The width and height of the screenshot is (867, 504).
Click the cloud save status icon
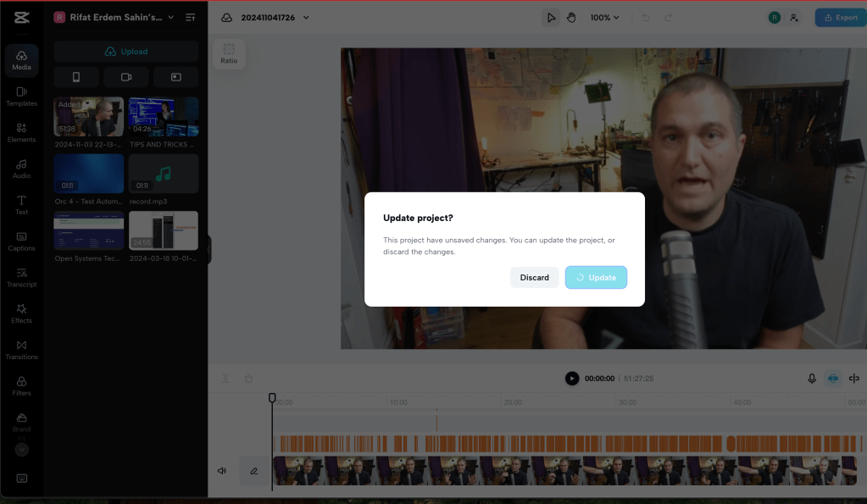pyautogui.click(x=226, y=18)
